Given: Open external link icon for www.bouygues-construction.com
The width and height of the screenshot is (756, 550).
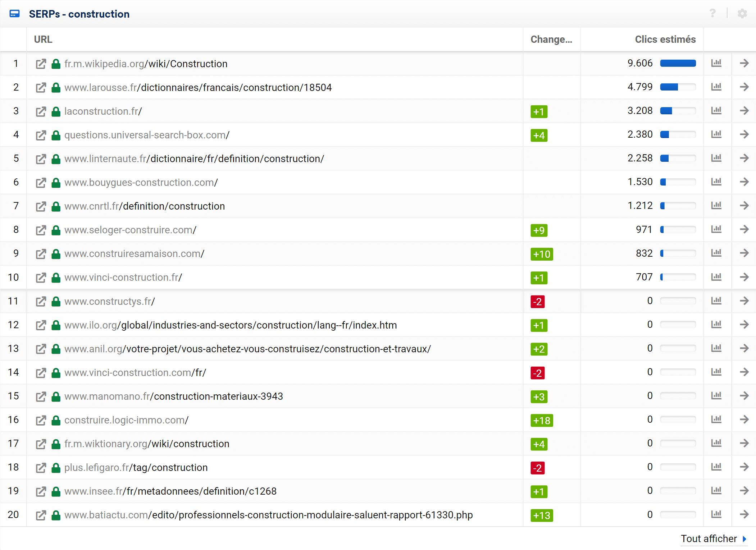Looking at the screenshot, I should point(41,182).
